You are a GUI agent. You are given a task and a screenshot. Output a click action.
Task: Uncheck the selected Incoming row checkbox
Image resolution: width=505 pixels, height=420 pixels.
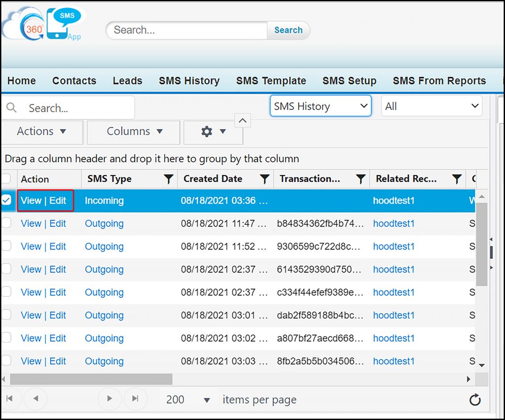[6, 200]
